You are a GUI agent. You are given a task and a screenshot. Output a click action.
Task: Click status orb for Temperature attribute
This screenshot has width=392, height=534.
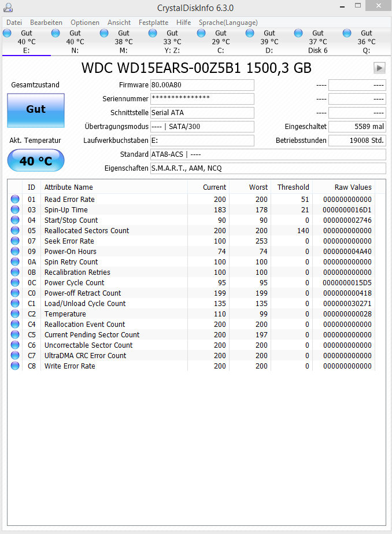pyautogui.click(x=15, y=314)
